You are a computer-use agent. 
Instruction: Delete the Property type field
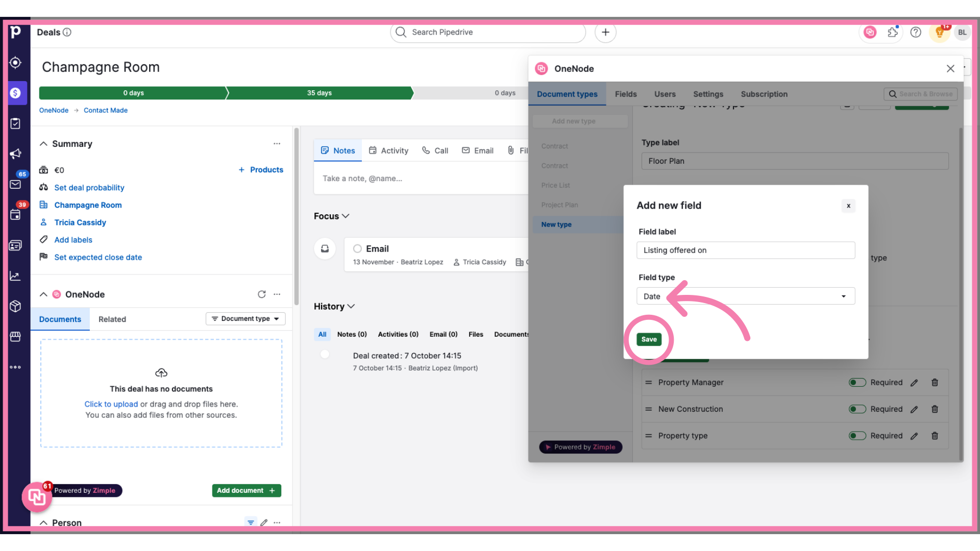pos(935,436)
